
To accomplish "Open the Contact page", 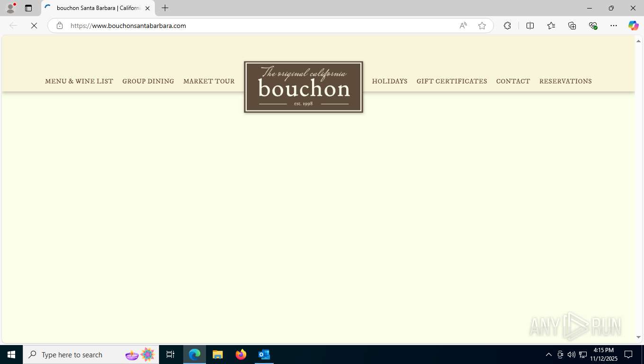I will (x=513, y=81).
